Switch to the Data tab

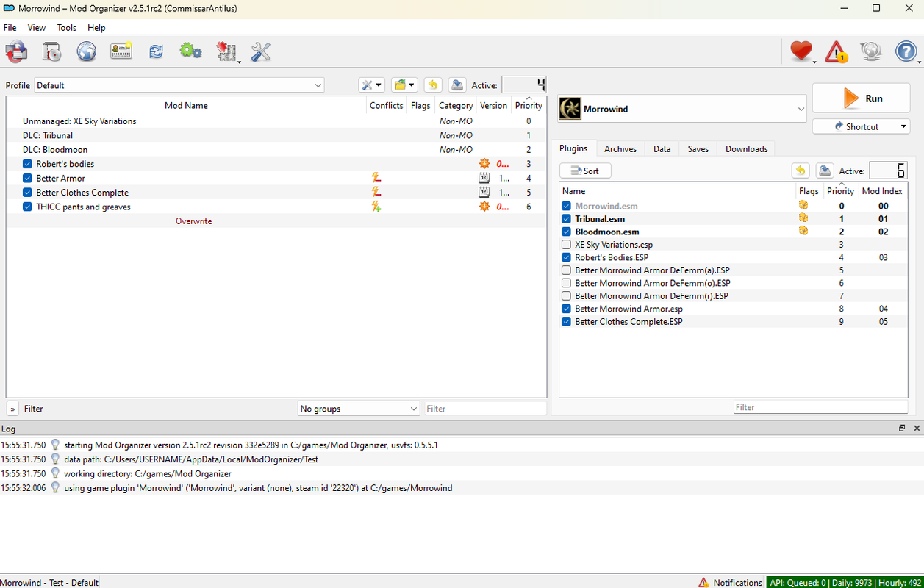pyautogui.click(x=662, y=149)
